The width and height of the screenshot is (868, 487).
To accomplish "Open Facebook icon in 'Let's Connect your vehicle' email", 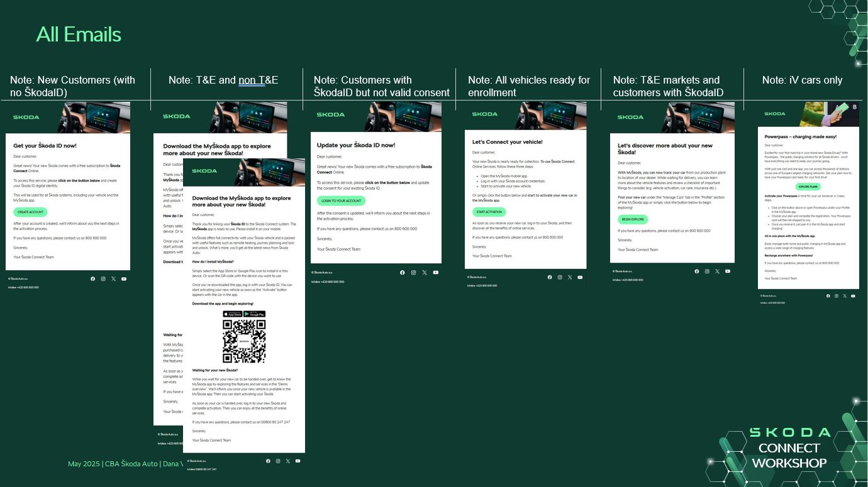I will pos(550,277).
